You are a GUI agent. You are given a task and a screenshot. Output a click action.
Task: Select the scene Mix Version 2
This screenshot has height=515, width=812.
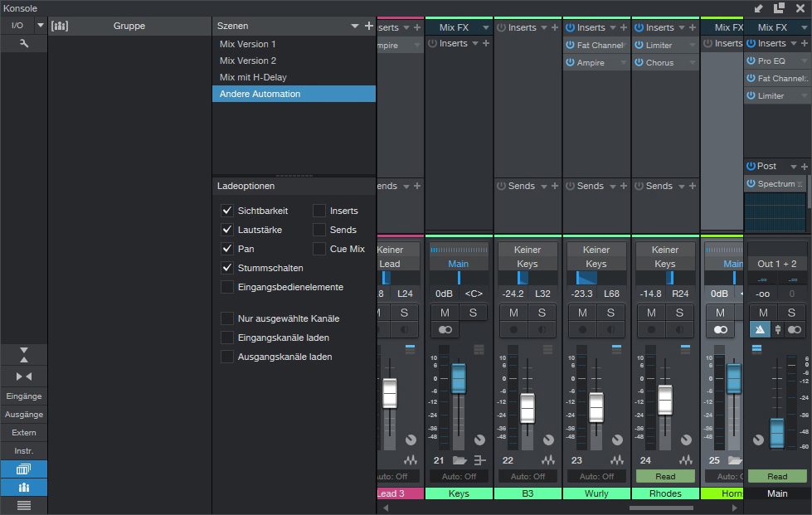248,61
